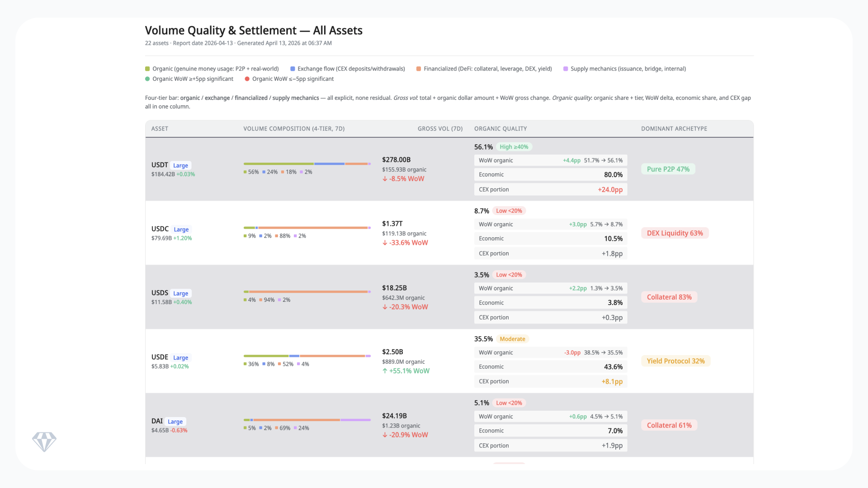Select the Organic Quality column header
Viewport: 868px width, 488px height.
(x=500, y=128)
